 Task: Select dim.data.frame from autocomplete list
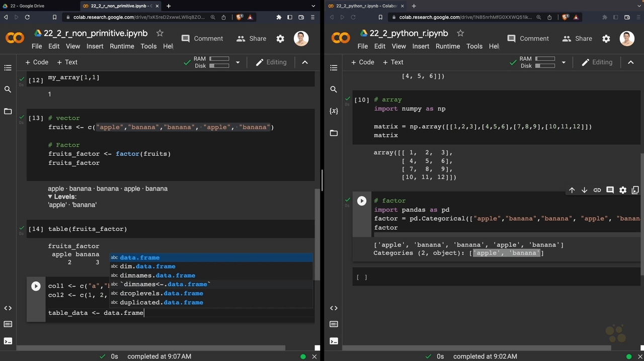[147, 266]
